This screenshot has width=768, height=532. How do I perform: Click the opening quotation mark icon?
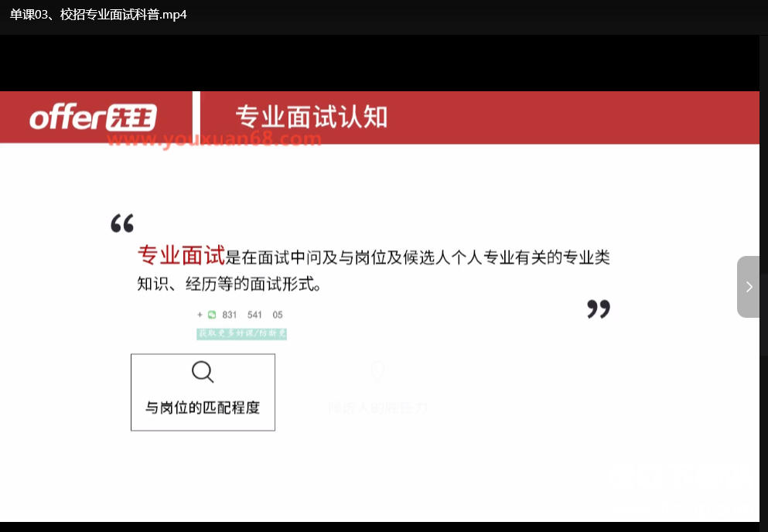[122, 224]
